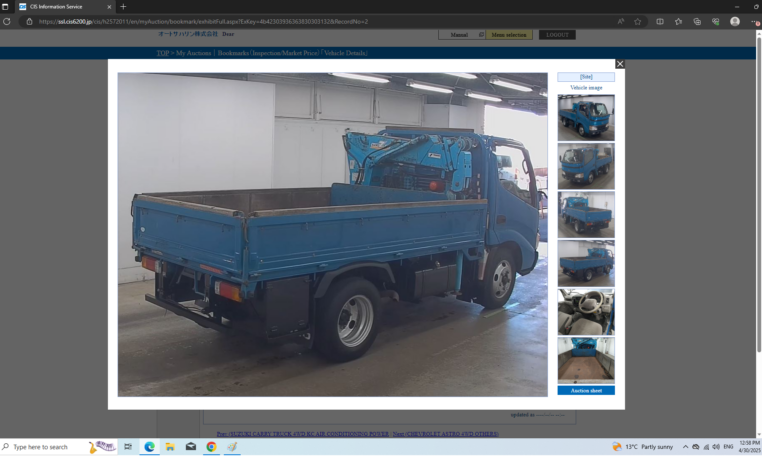Image resolution: width=762 pixels, height=456 pixels.
Task: Toggle browser split screen
Action: (660, 21)
